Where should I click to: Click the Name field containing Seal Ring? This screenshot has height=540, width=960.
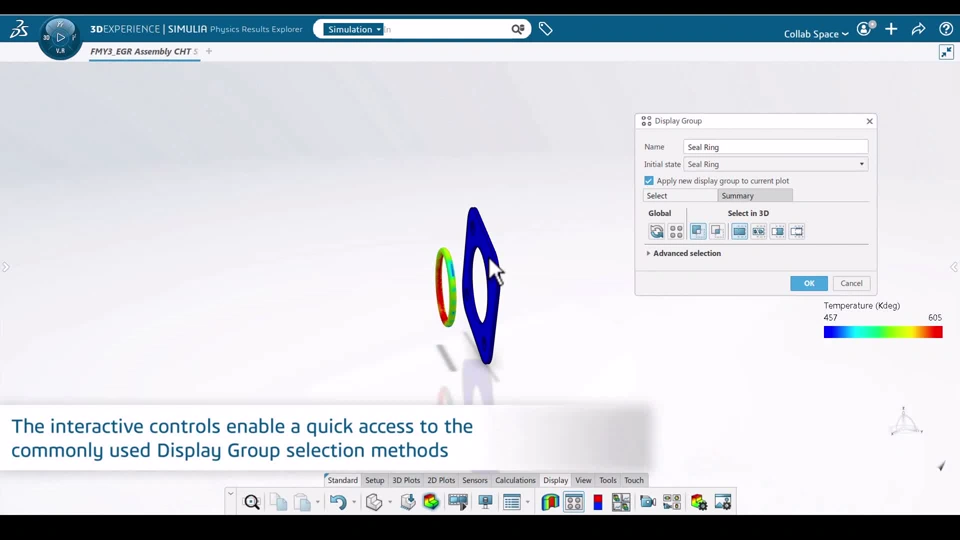coord(776,147)
